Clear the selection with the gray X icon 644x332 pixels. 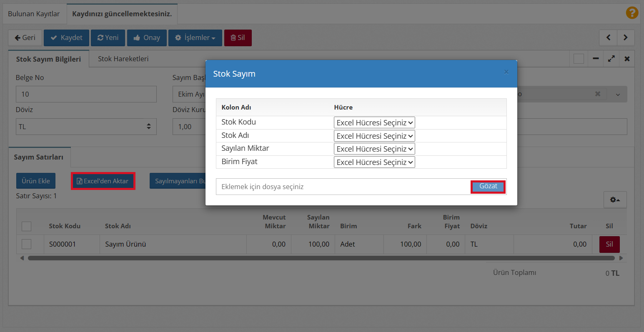click(597, 94)
